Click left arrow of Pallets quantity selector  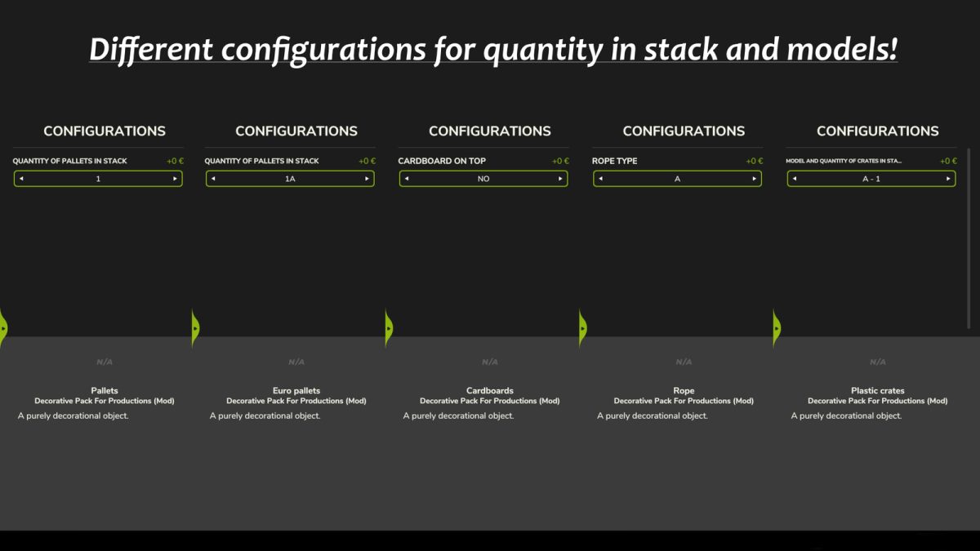click(x=21, y=179)
